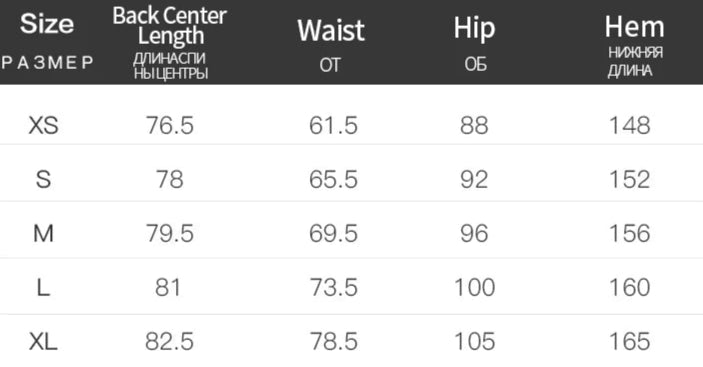Click the hip value 96
Screen dimensions: 703x367
pyautogui.click(x=474, y=233)
